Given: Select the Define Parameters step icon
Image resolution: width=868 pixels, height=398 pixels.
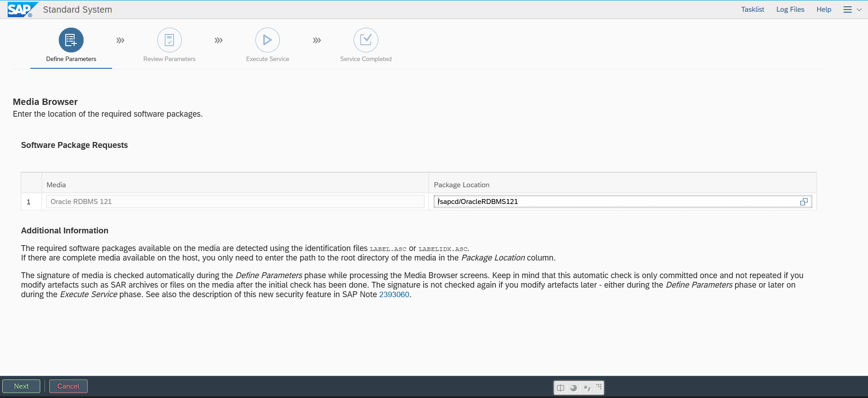Looking at the screenshot, I should pyautogui.click(x=71, y=40).
